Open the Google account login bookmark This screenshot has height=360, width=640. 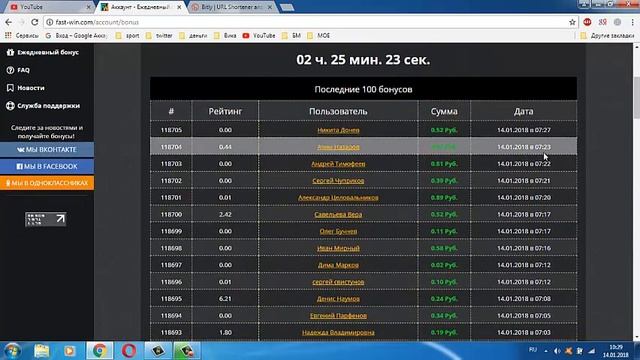click(x=76, y=36)
